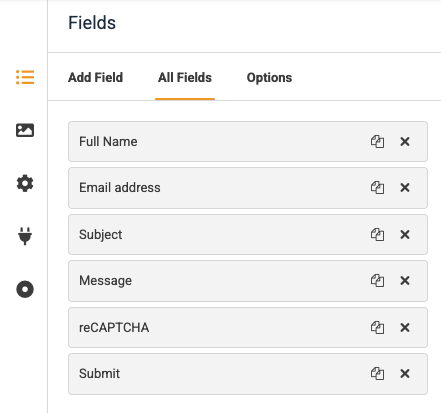Screen dimensions: 441x413
Task: Duplicate the Subject field
Action: (377, 235)
